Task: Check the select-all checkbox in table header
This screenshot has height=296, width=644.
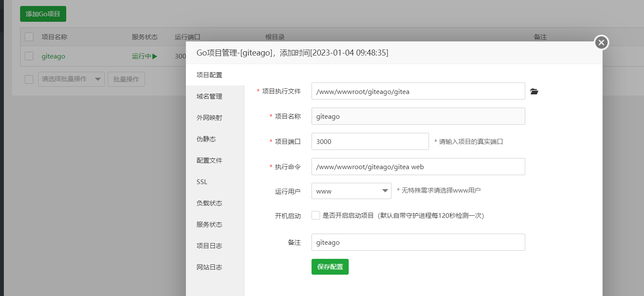Action: tap(29, 36)
